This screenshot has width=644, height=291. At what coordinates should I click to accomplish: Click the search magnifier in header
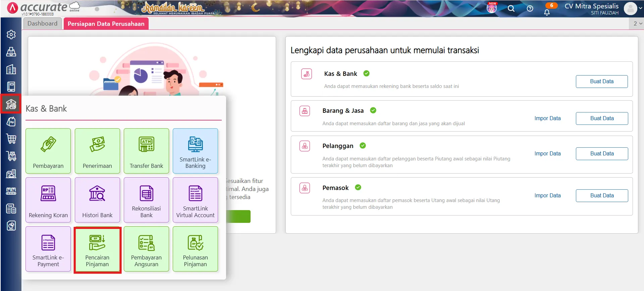pyautogui.click(x=511, y=9)
